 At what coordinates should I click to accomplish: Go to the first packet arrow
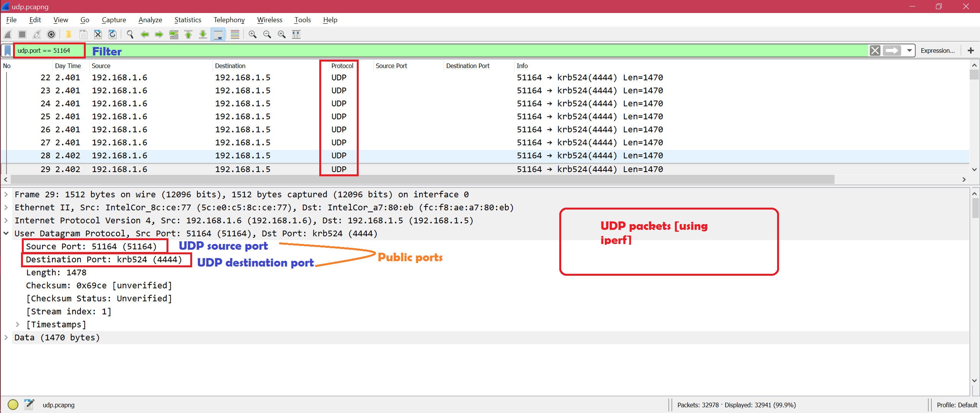click(x=188, y=34)
